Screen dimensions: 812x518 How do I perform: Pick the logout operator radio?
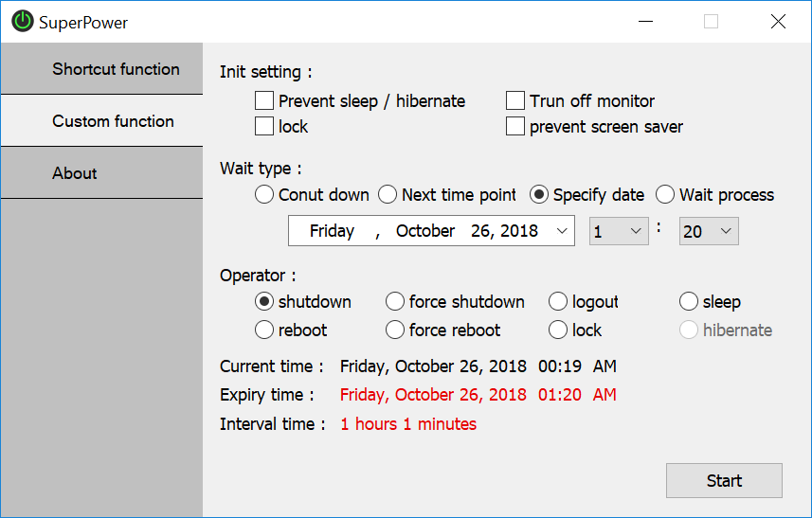(x=558, y=302)
